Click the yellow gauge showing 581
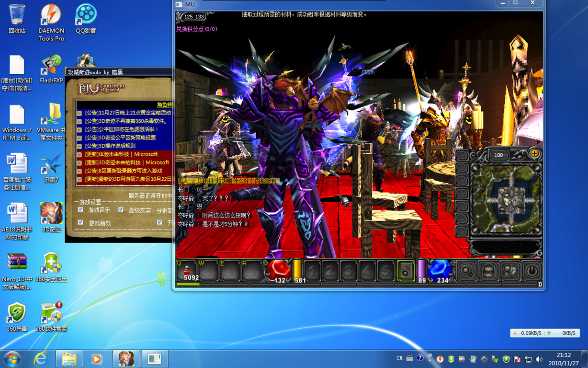The image size is (588, 368). (x=297, y=270)
